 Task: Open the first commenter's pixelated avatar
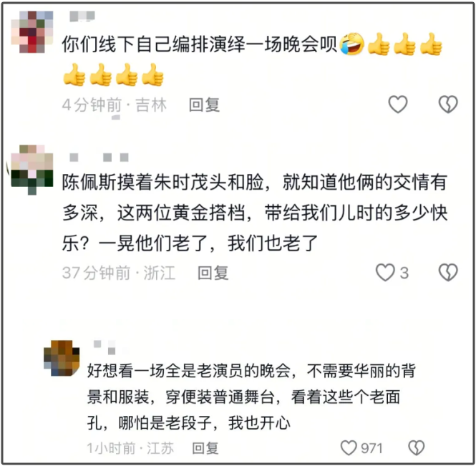pos(32,32)
